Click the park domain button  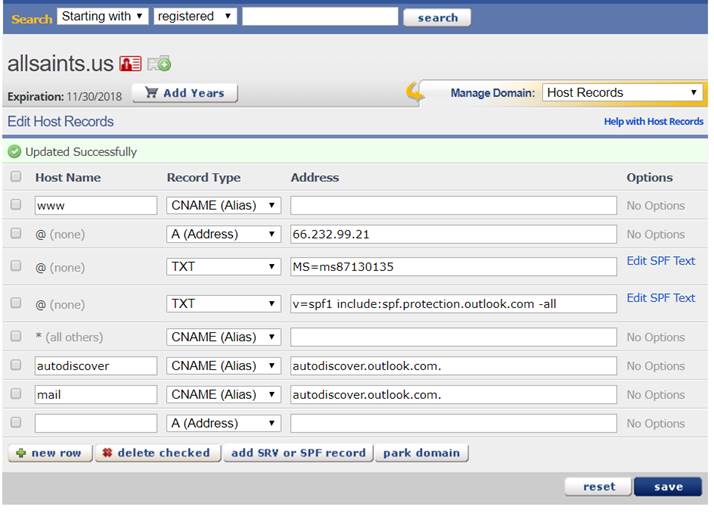click(x=421, y=453)
